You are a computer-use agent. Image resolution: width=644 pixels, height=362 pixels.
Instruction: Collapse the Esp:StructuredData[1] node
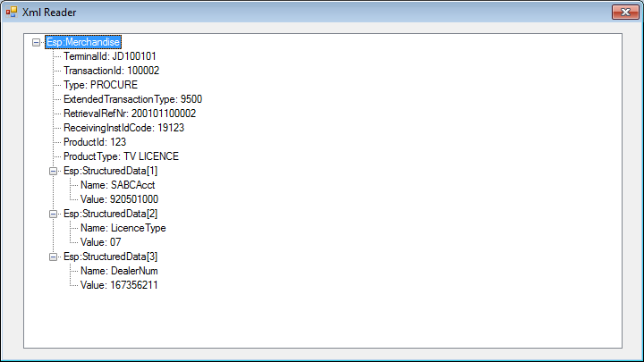(53, 171)
